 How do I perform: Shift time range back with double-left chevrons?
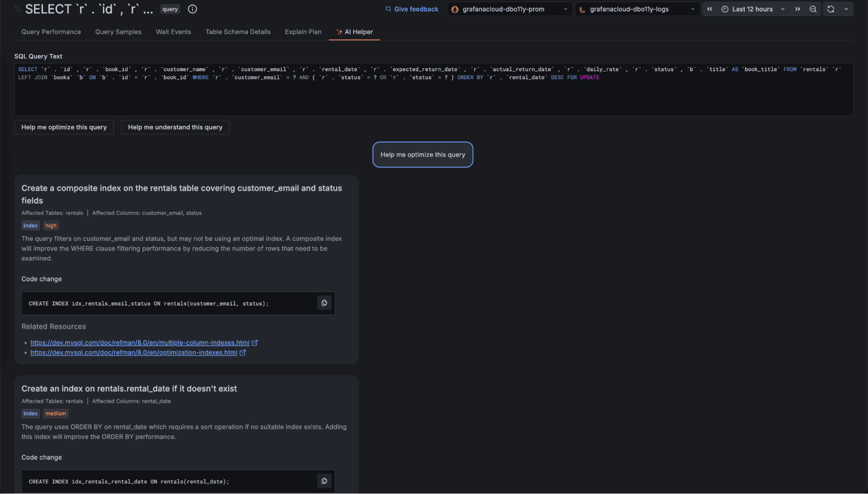click(x=710, y=9)
